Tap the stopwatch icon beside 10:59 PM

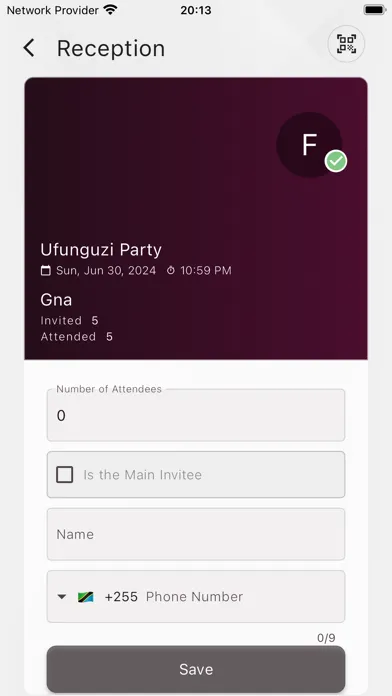[171, 270]
